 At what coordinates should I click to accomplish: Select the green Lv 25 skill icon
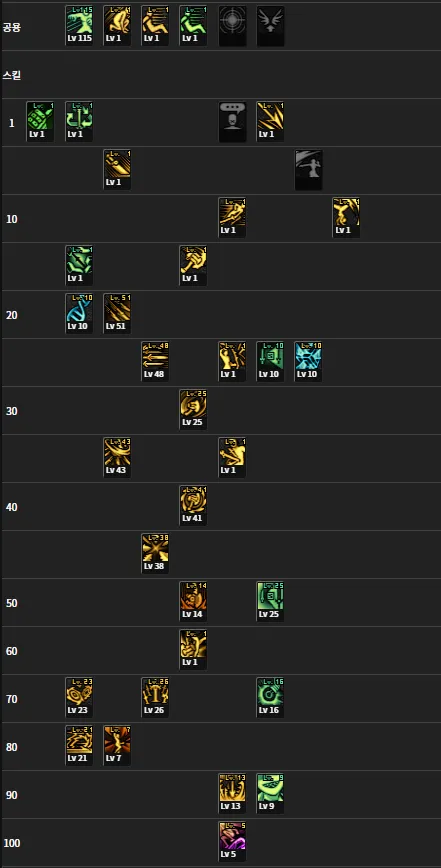point(270,602)
